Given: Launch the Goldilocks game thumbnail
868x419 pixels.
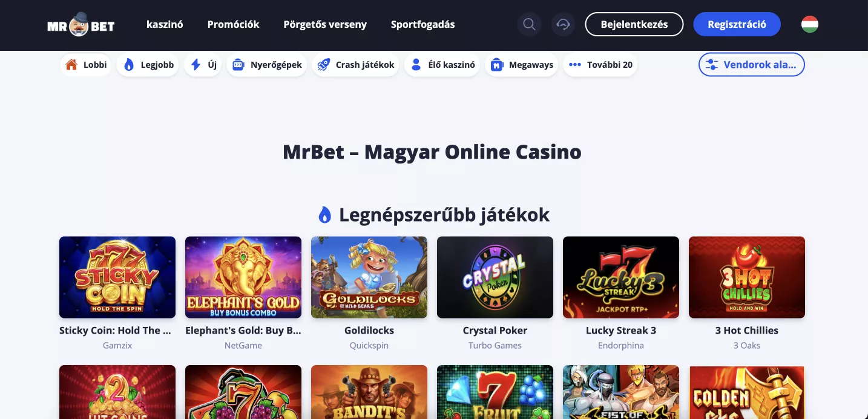Looking at the screenshot, I should click(369, 277).
